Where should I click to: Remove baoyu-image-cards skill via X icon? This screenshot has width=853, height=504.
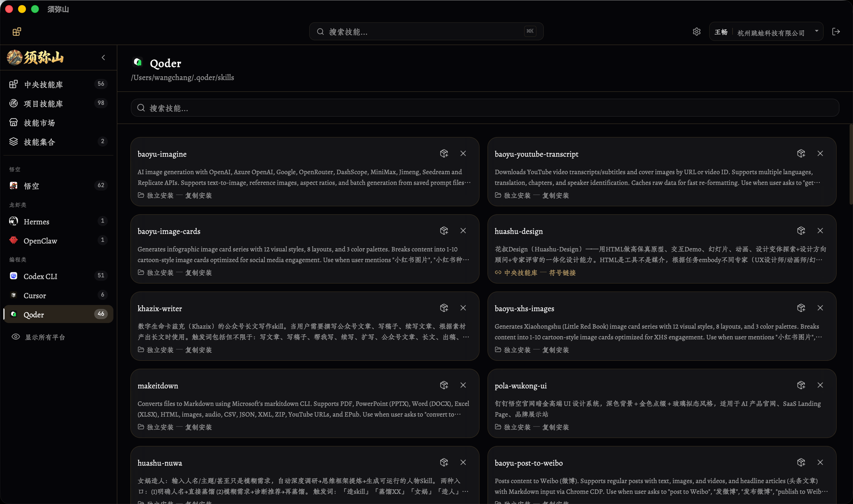click(x=463, y=231)
